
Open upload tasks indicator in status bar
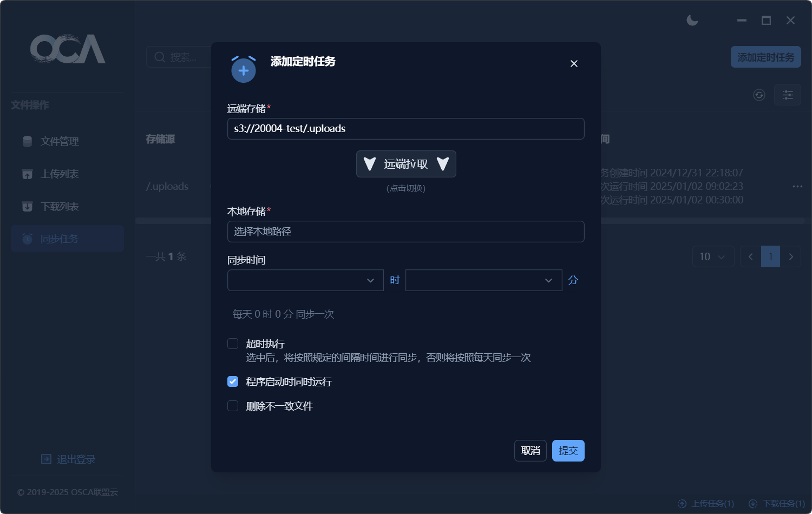(706, 504)
